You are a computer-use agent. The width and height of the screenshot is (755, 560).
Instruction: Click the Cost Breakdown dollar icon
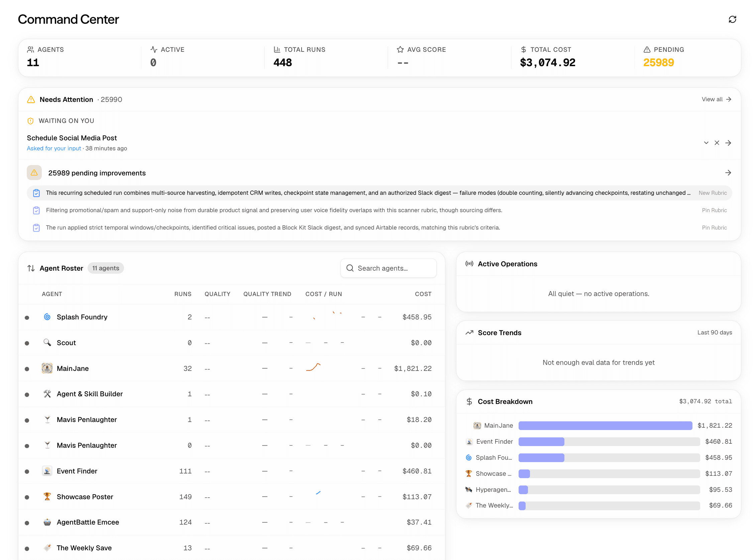[469, 401]
